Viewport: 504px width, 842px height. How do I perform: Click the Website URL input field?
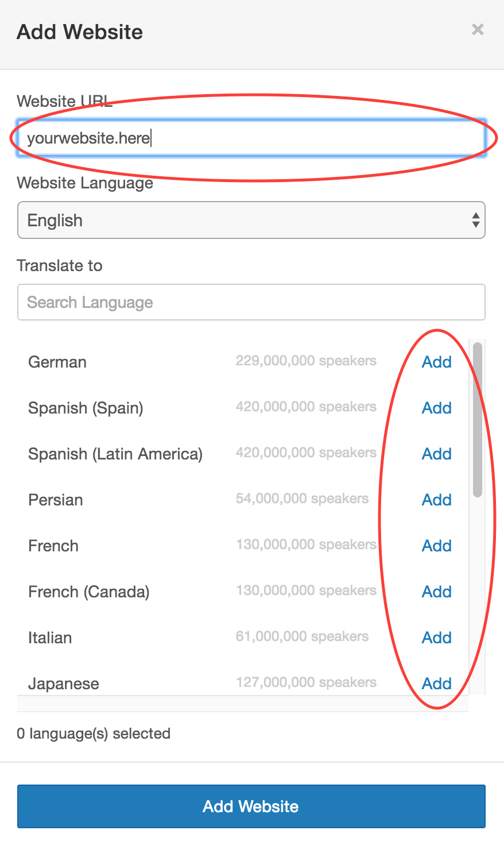pos(251,138)
